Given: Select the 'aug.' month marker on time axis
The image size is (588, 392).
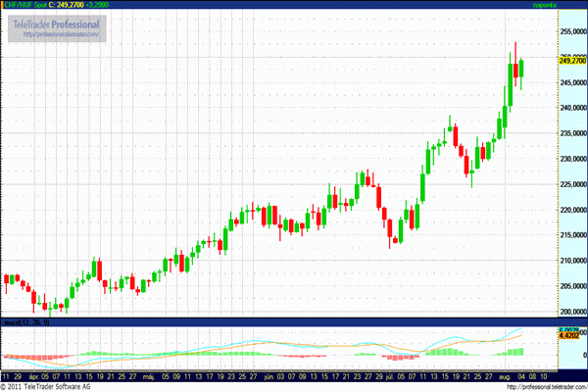Looking at the screenshot, I should [503, 374].
